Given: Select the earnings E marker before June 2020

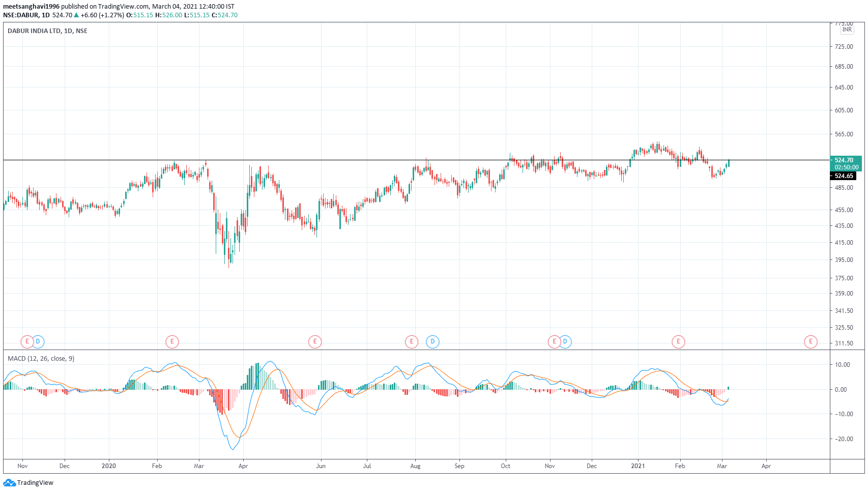Looking at the screenshot, I should [315, 342].
